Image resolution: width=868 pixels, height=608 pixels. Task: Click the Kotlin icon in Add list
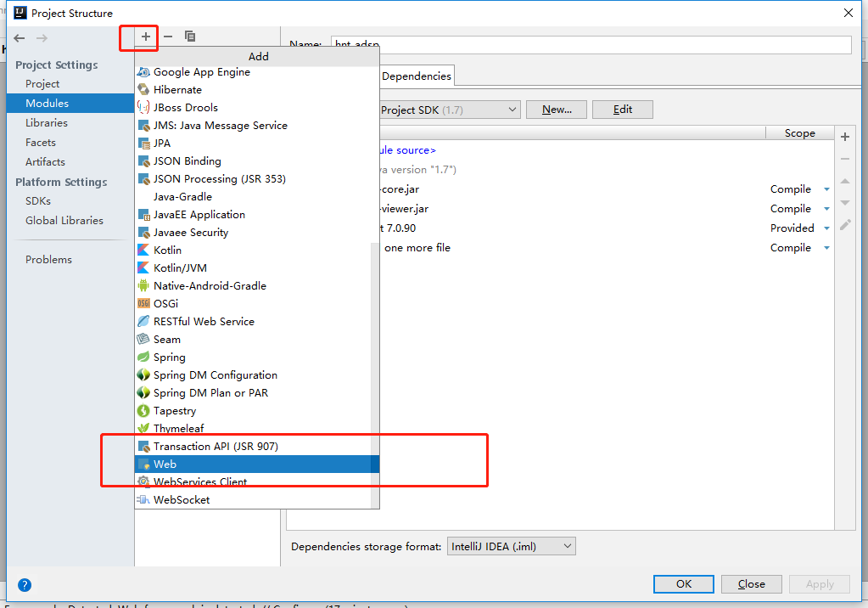coord(143,250)
